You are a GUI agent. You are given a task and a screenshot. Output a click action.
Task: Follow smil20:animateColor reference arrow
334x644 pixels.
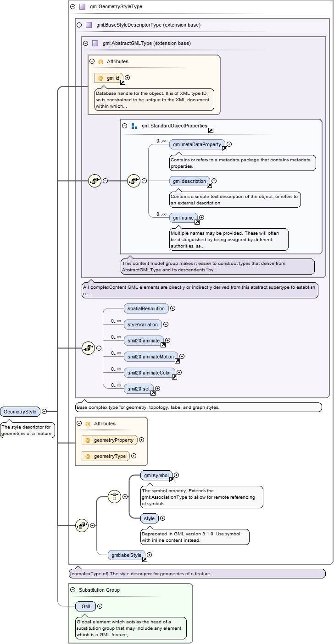[174, 377]
